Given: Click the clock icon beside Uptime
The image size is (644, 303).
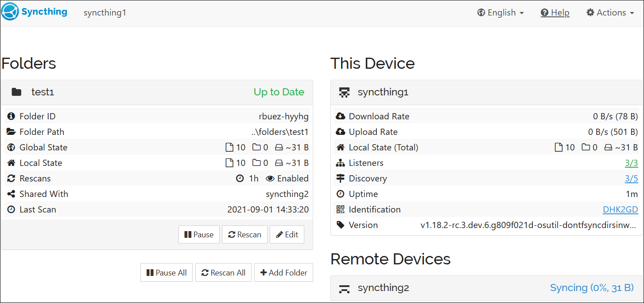Looking at the screenshot, I should point(340,194).
